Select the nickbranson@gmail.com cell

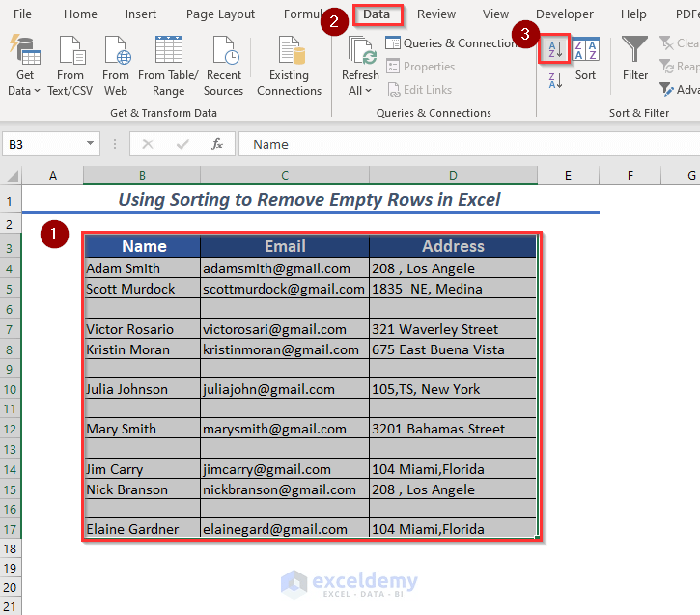pos(285,489)
